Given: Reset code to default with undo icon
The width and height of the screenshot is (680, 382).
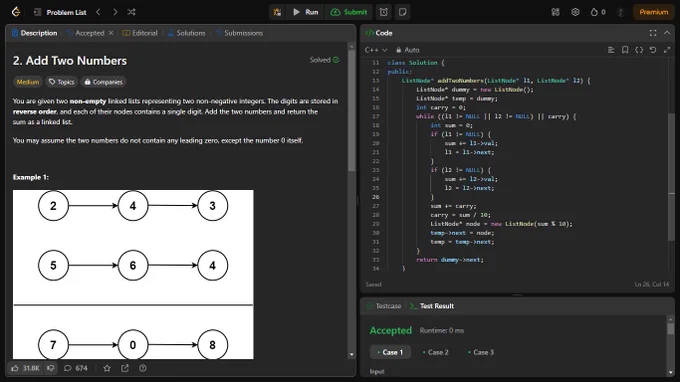Looking at the screenshot, I should 653,50.
